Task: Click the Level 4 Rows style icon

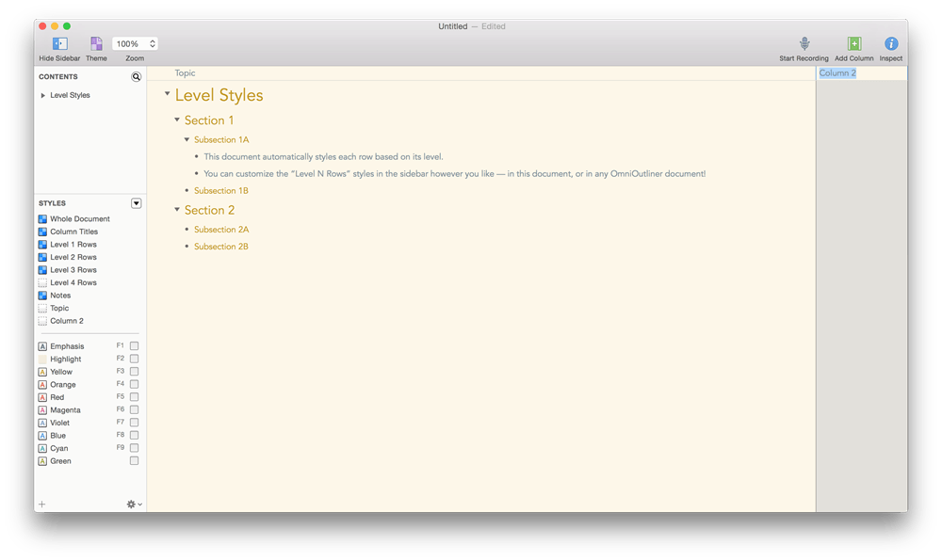Action: (x=42, y=282)
